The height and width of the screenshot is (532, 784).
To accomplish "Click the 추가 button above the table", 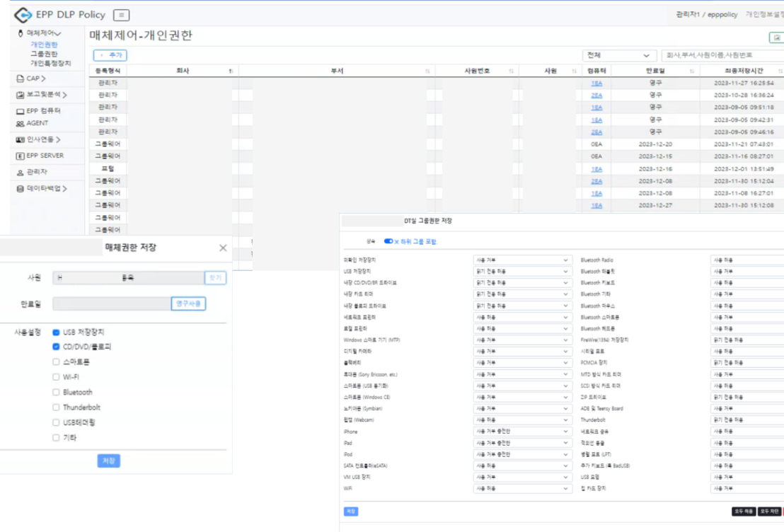I will pos(110,55).
